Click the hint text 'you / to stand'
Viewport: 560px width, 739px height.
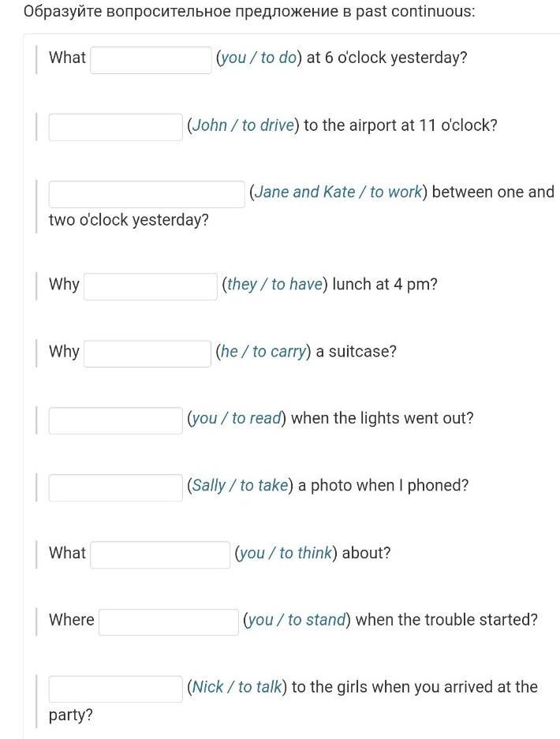(297, 620)
